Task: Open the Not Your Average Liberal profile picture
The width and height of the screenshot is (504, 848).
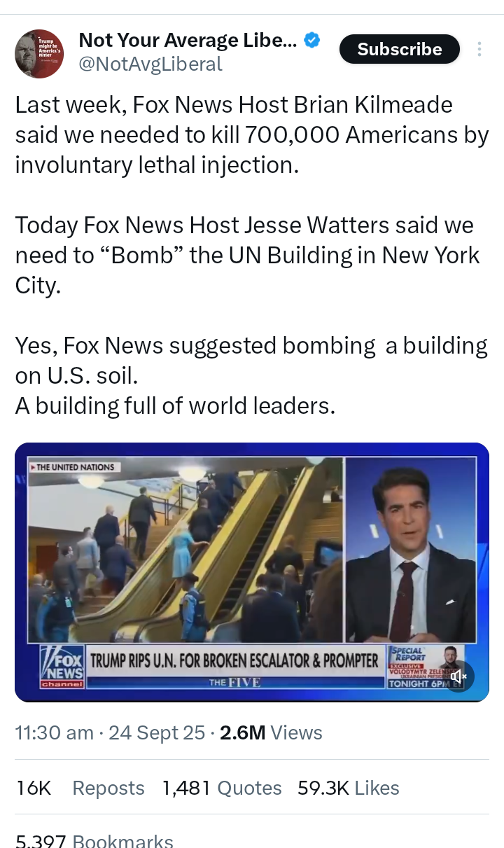Action: click(x=39, y=54)
